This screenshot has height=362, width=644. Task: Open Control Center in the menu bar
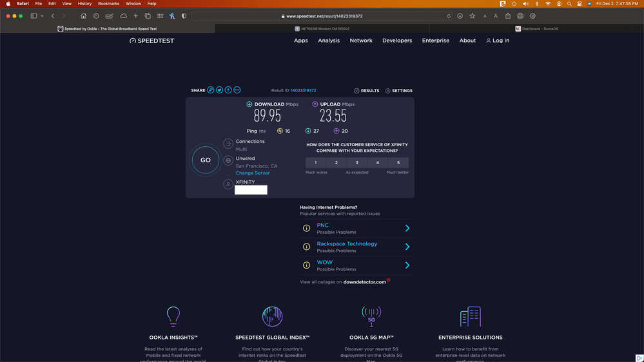pyautogui.click(x=580, y=4)
